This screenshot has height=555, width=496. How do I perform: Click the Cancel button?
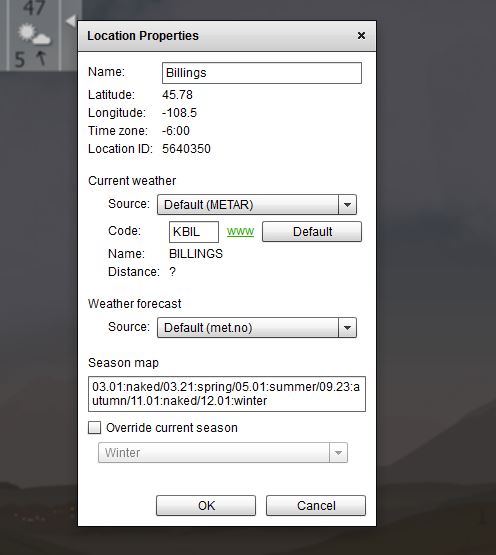tap(316, 505)
